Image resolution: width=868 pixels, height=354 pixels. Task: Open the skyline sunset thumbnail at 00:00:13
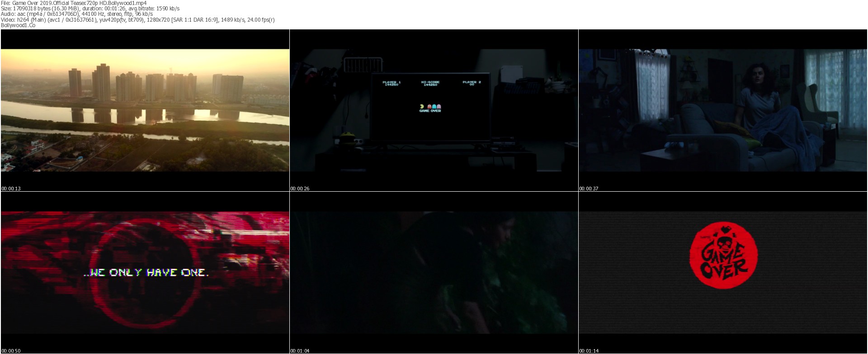pos(145,110)
